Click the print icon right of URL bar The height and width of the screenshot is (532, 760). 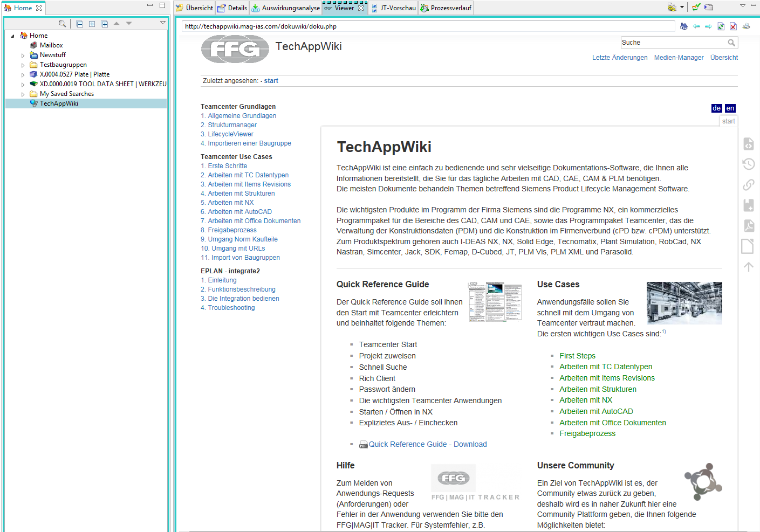pyautogui.click(x=746, y=26)
